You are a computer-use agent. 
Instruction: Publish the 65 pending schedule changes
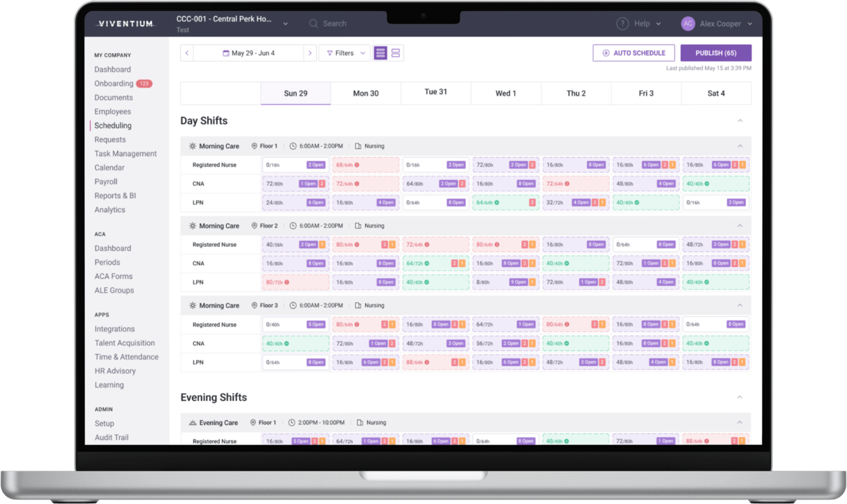click(x=716, y=53)
